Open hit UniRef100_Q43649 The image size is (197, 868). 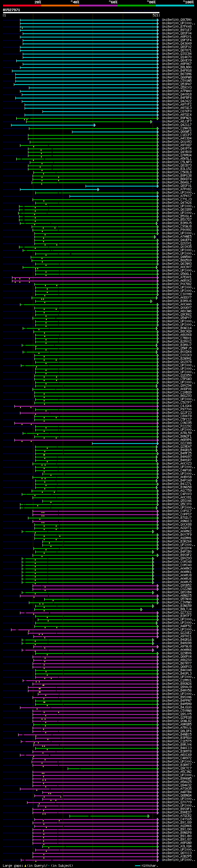(x=177, y=43)
